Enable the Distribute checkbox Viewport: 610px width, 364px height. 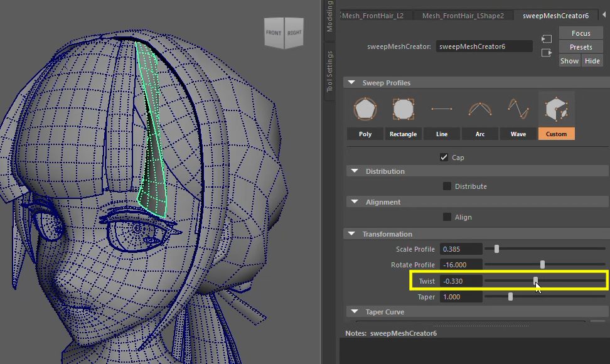pyautogui.click(x=447, y=186)
